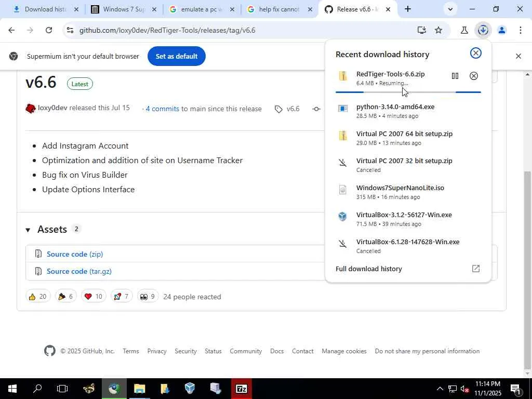Screen dimensions: 532x399
Task: Bookmark this page with the star icon
Action: click(x=438, y=30)
